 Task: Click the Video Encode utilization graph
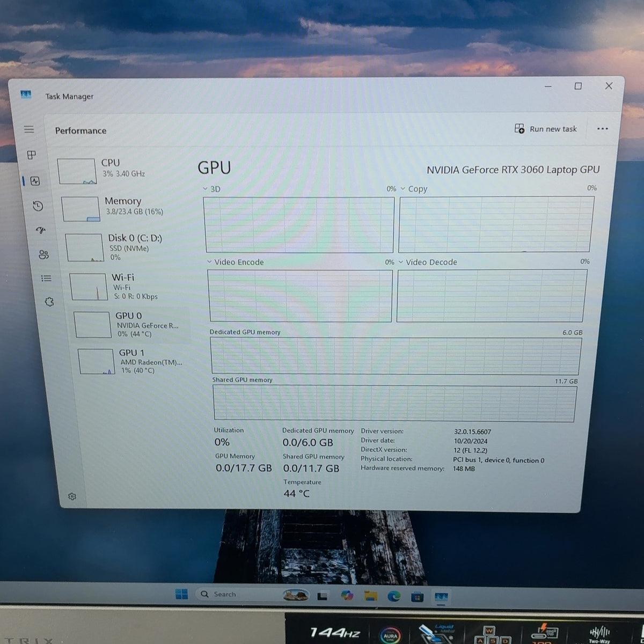pos(301,296)
